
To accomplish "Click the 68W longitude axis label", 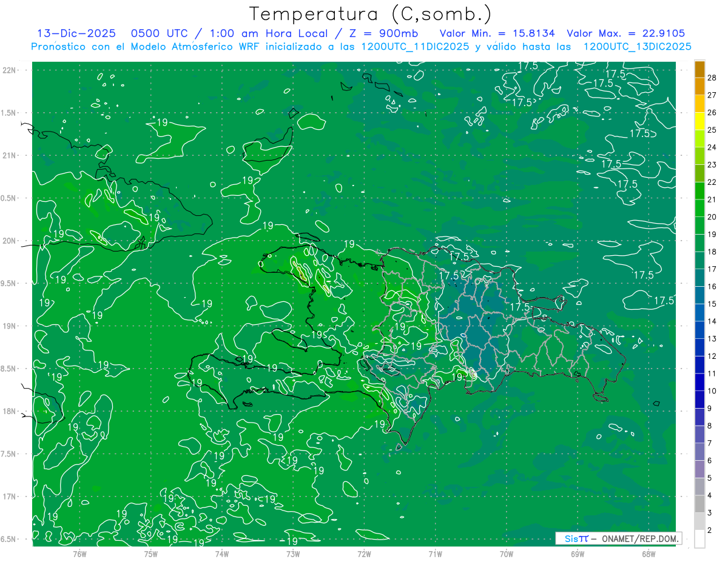I will pos(648,554).
